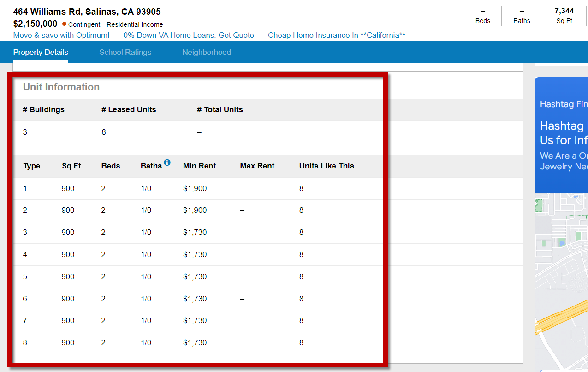Click the '# Total Units' column header

coord(220,109)
